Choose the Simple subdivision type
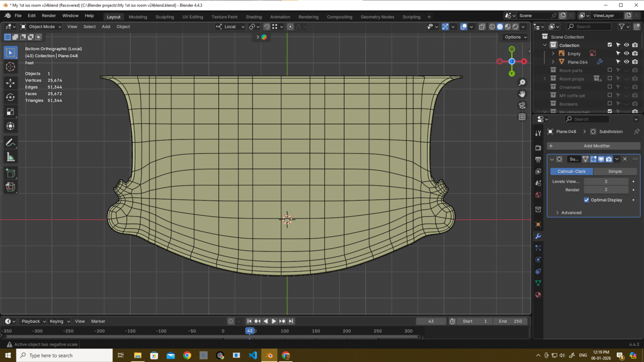This screenshot has width=644, height=362. [615, 171]
